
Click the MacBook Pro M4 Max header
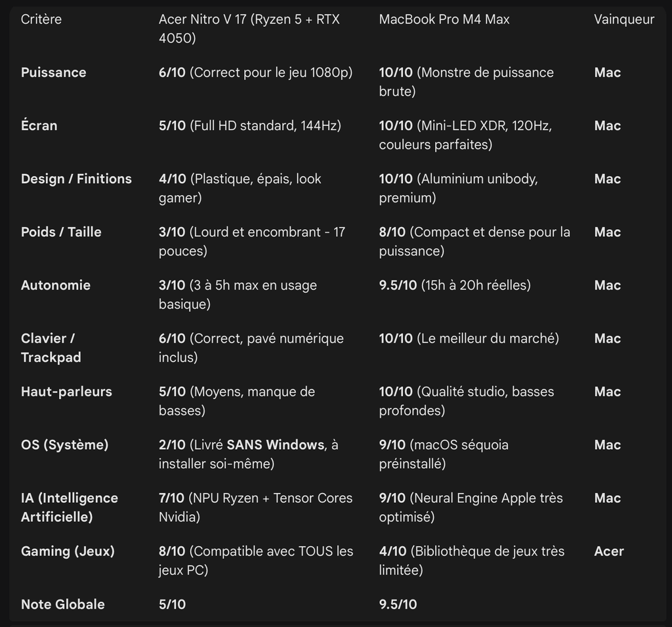click(444, 20)
